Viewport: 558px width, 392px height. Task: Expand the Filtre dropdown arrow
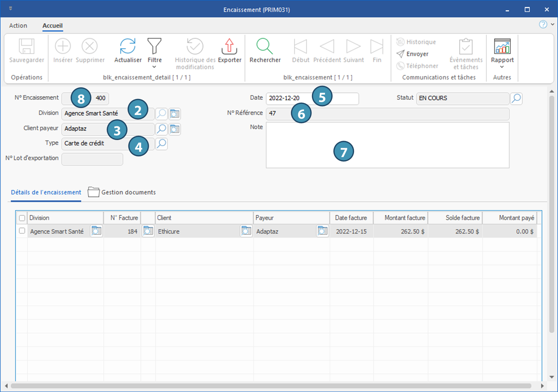154,67
